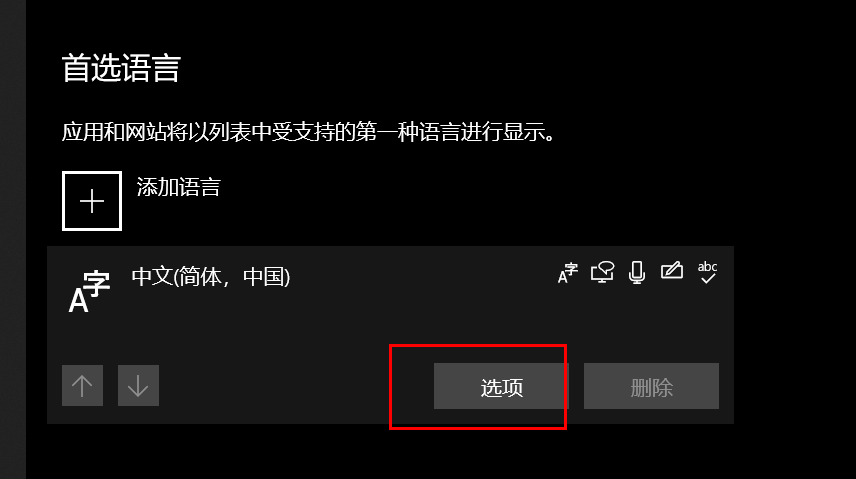The width and height of the screenshot is (856, 479).
Task: Select 中文(简体, 中国) language name
Action: coord(211,277)
